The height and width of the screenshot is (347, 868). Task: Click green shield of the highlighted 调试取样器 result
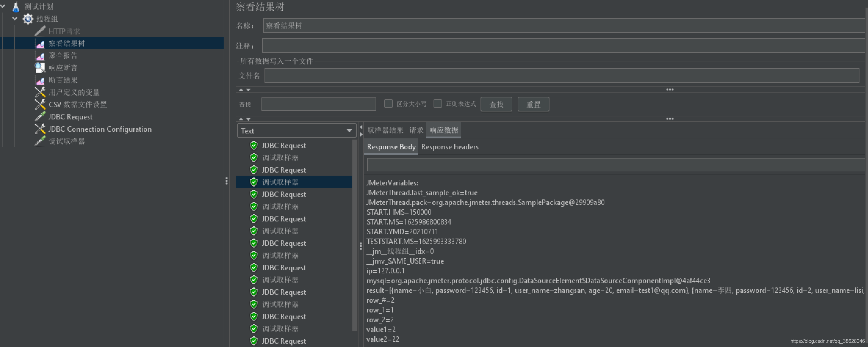point(254,182)
